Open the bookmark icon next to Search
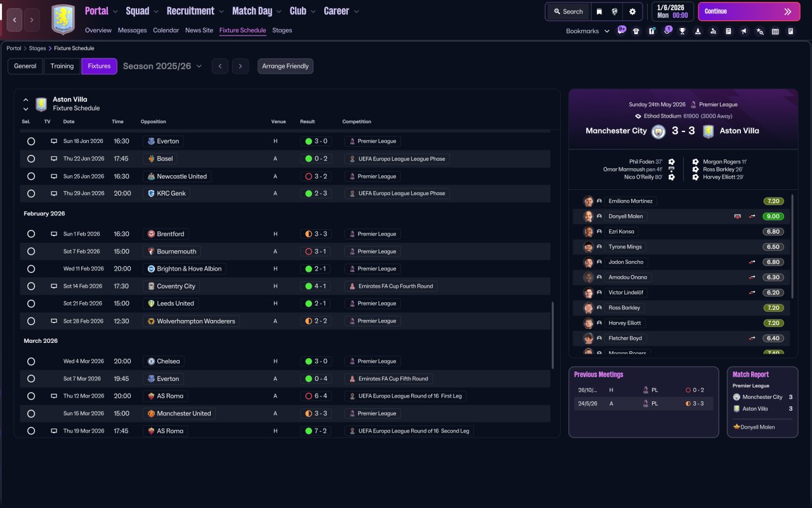 point(599,11)
